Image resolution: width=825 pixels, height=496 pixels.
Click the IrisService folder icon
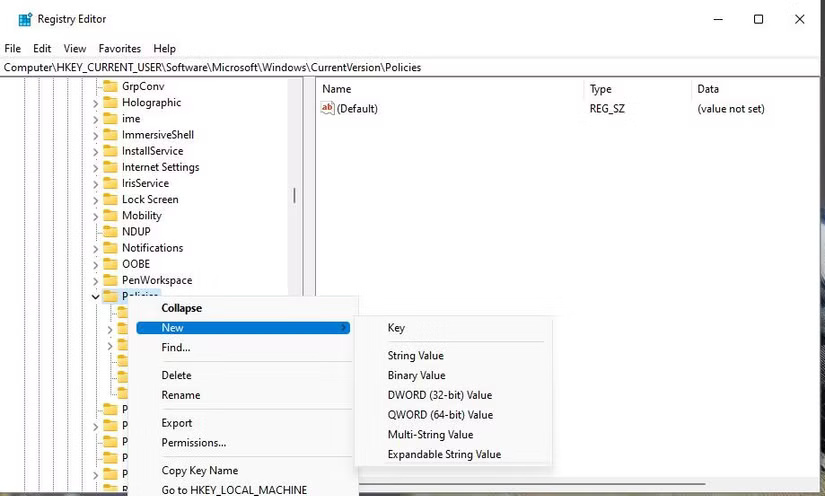point(110,184)
